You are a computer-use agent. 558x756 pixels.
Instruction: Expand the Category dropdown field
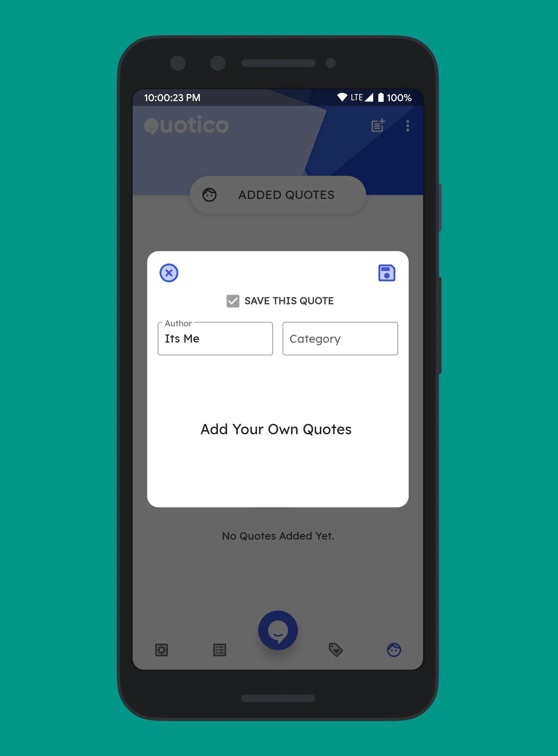[340, 339]
